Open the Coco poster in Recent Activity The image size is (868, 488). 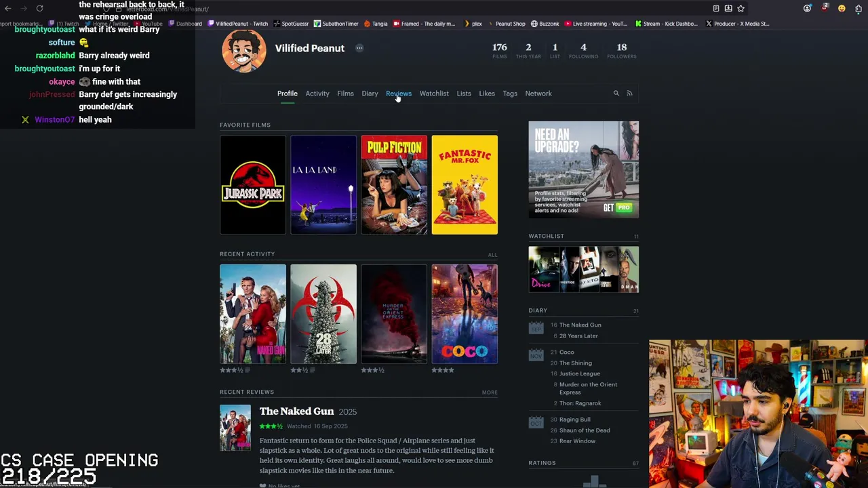click(465, 314)
